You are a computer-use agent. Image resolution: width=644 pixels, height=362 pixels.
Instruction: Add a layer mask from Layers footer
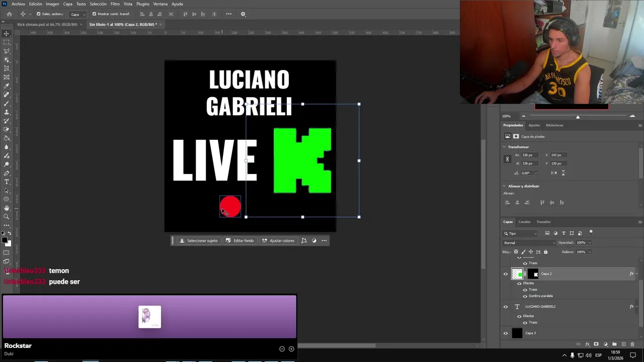click(596, 344)
